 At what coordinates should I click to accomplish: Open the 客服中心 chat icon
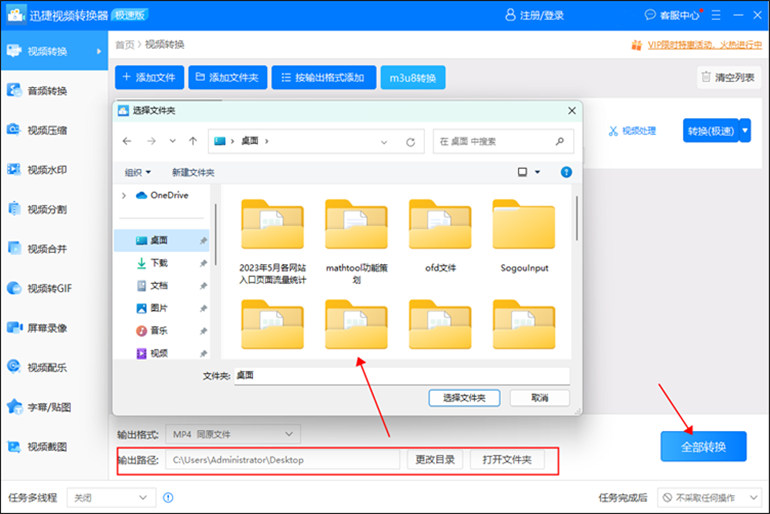pos(650,15)
